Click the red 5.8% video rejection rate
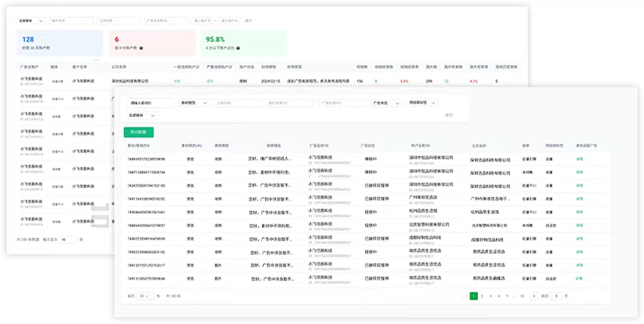The width and height of the screenshot is (644, 324). point(404,81)
